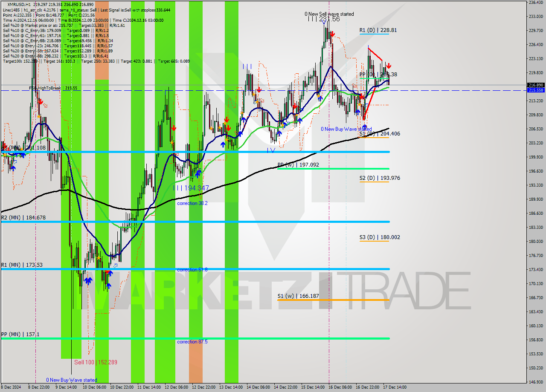This screenshot has height=392, width=546.
Task: Click the 'correction 61.8' annotation
Action: click(x=192, y=270)
